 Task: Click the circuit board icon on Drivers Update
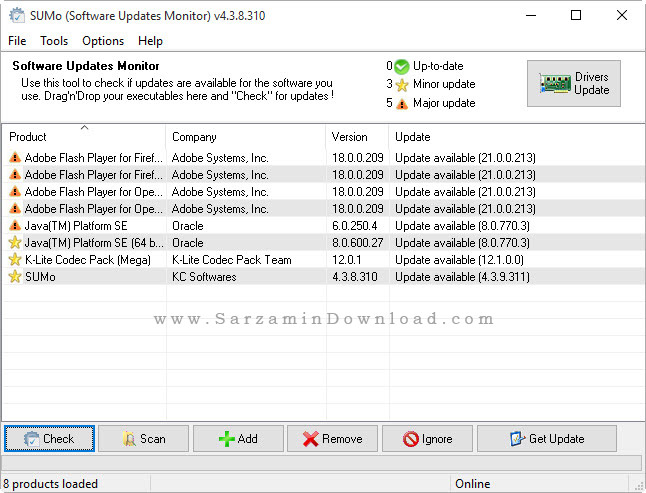(x=555, y=83)
